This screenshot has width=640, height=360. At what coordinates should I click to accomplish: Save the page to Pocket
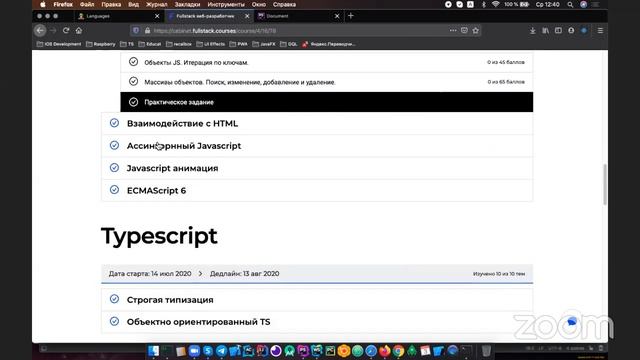tap(464, 30)
